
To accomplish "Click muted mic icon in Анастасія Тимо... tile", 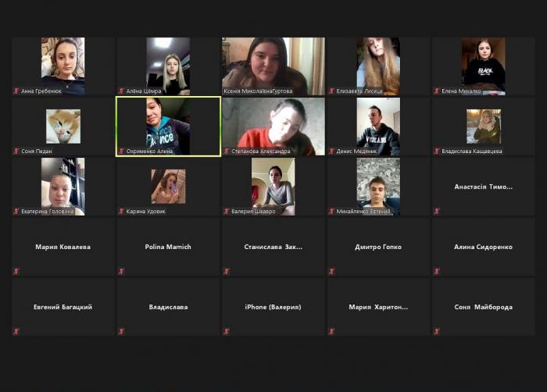I will click(x=436, y=211).
